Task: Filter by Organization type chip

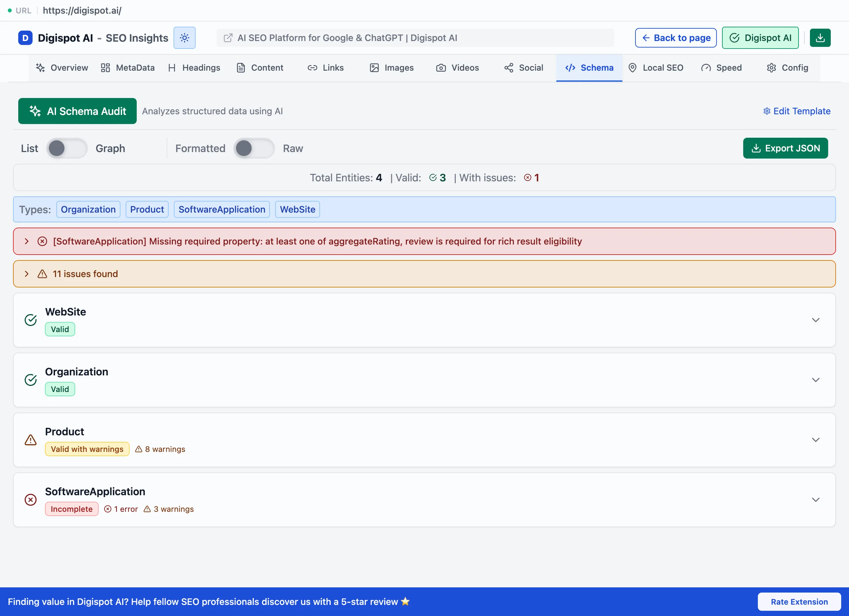Action: point(88,209)
